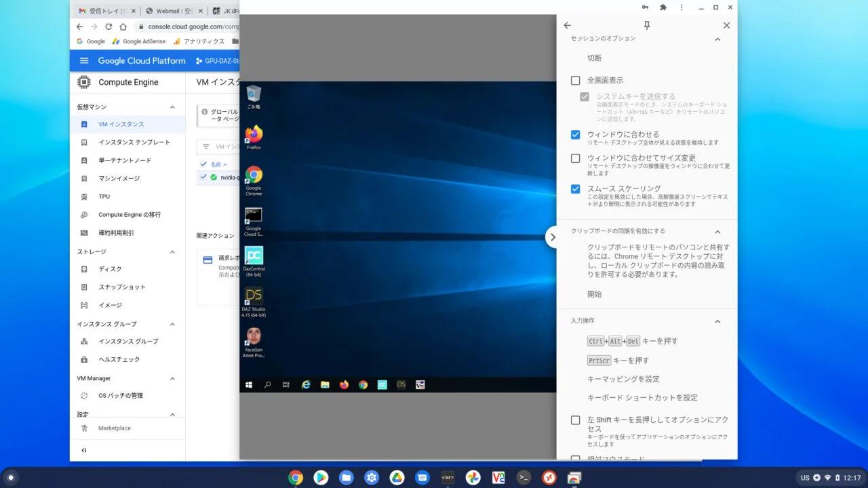Collapse インスタンス グループ sidebar group
This screenshot has width=868, height=488.
coord(172,324)
